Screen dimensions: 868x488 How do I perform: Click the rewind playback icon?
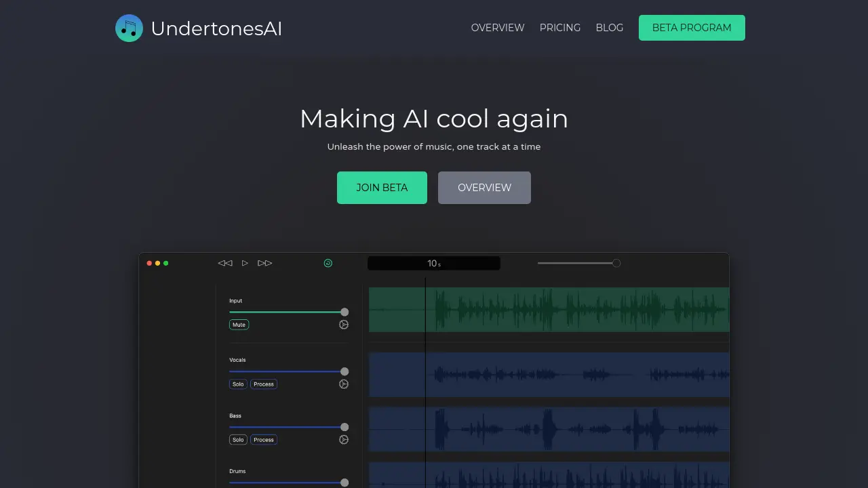pos(225,263)
